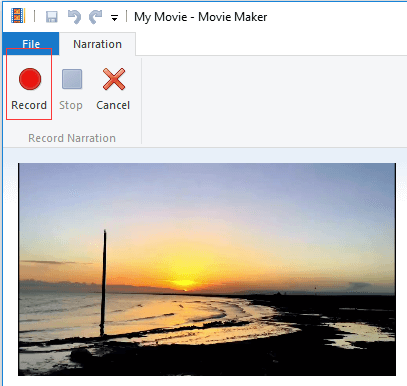Click the red X Cancel icon

click(x=114, y=79)
